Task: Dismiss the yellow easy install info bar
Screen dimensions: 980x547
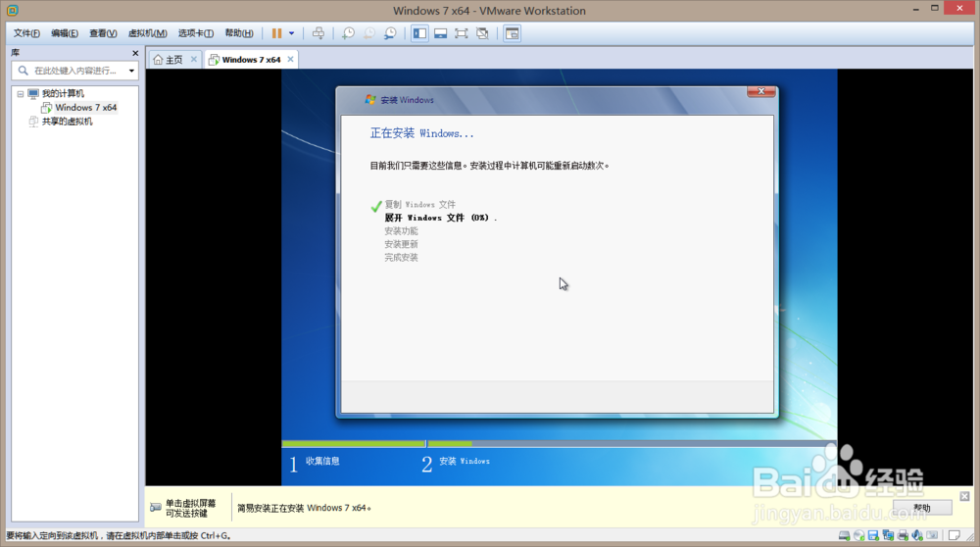Action: pyautogui.click(x=964, y=496)
